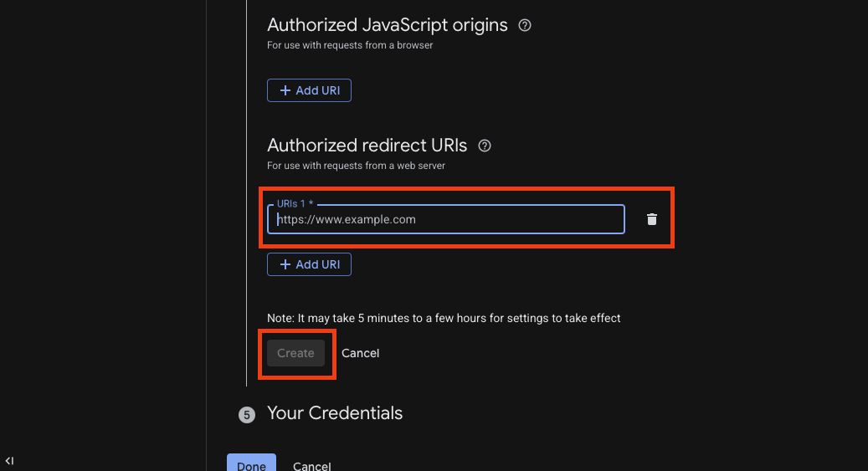Add URI under Authorized redirect URIs

pos(309,264)
